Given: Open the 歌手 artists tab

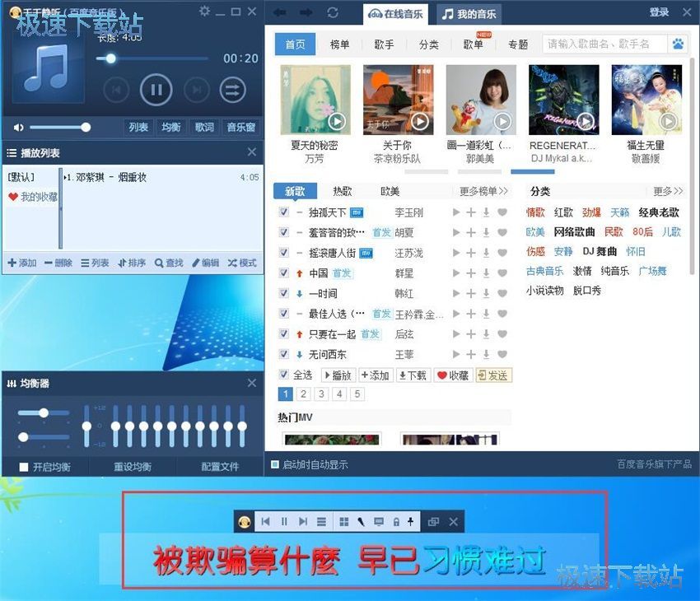Looking at the screenshot, I should click(x=384, y=44).
